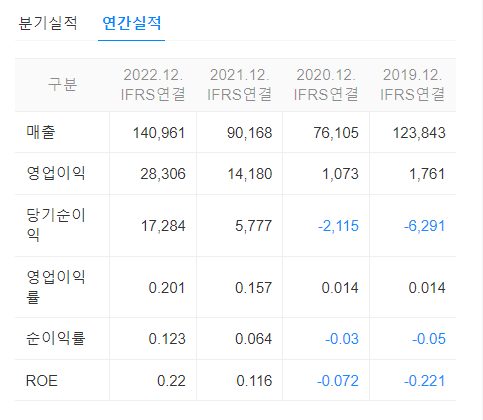Click the sales value 140,961

point(159,133)
